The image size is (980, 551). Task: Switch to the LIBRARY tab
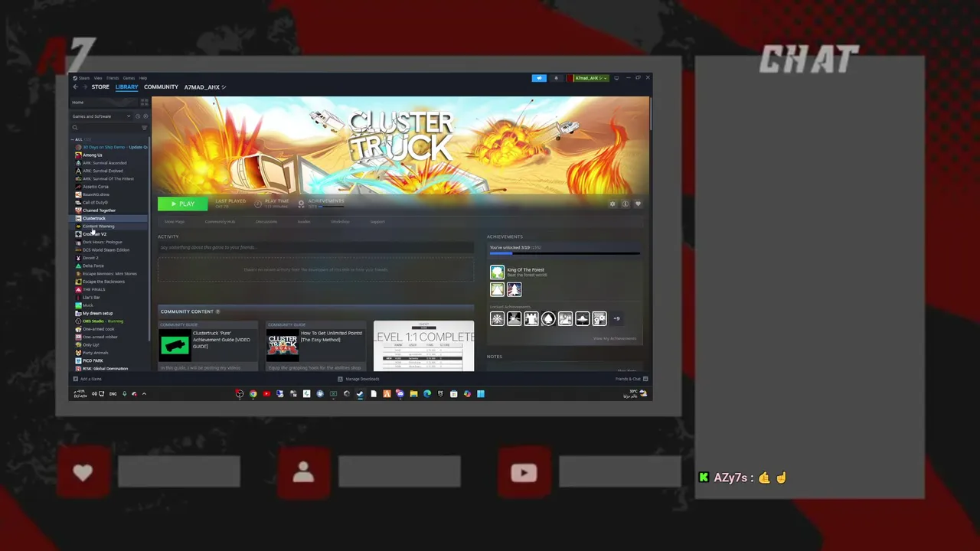[x=126, y=86]
